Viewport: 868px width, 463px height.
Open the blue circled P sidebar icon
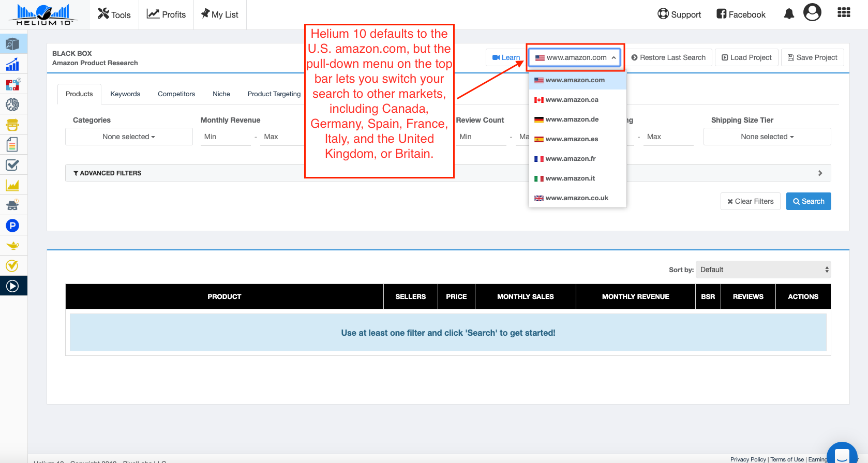click(x=12, y=226)
